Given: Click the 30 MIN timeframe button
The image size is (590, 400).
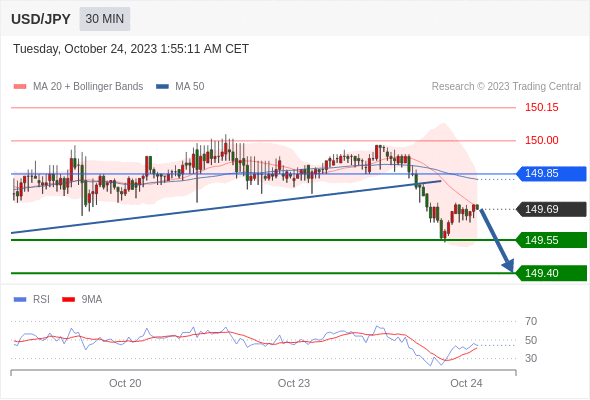Looking at the screenshot, I should coord(105,19).
